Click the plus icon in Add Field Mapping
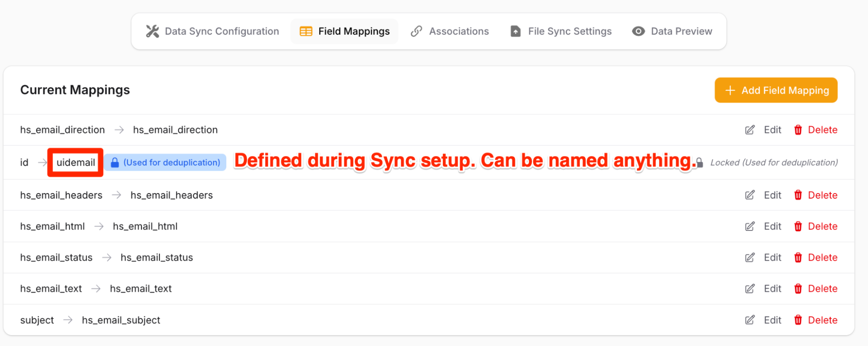The width and height of the screenshot is (868, 346). (730, 90)
